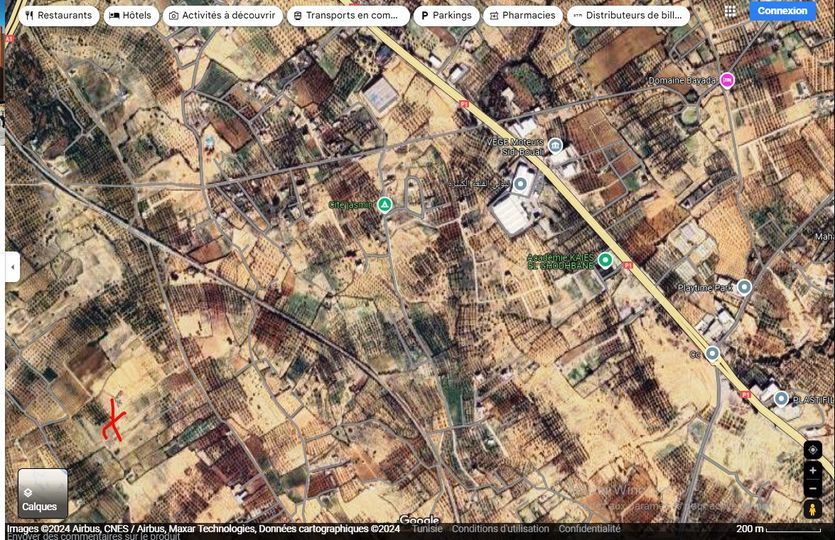Select the Pharmacies category chip
Screen dimensions: 835x540
coord(522,16)
